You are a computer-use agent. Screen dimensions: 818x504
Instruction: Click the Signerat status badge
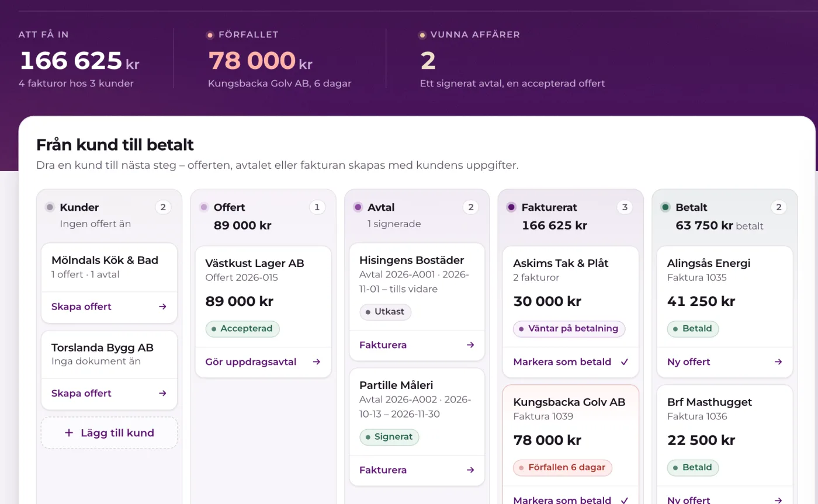point(389,437)
